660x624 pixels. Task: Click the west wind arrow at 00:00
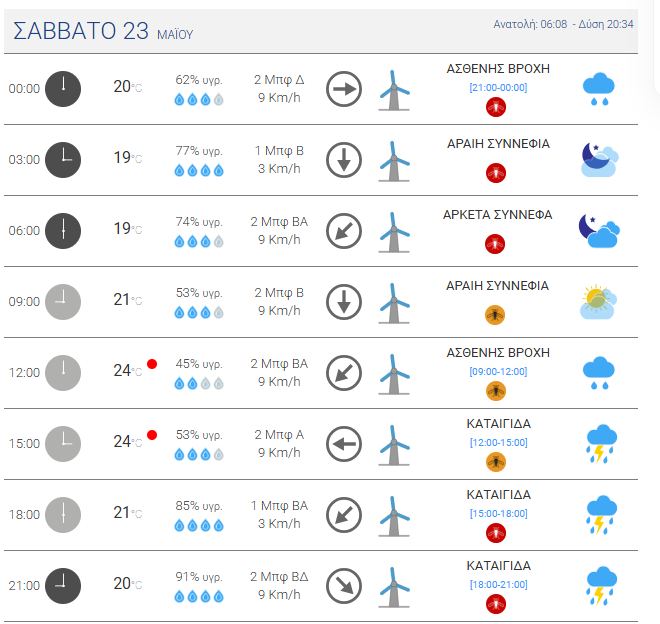pyautogui.click(x=344, y=89)
